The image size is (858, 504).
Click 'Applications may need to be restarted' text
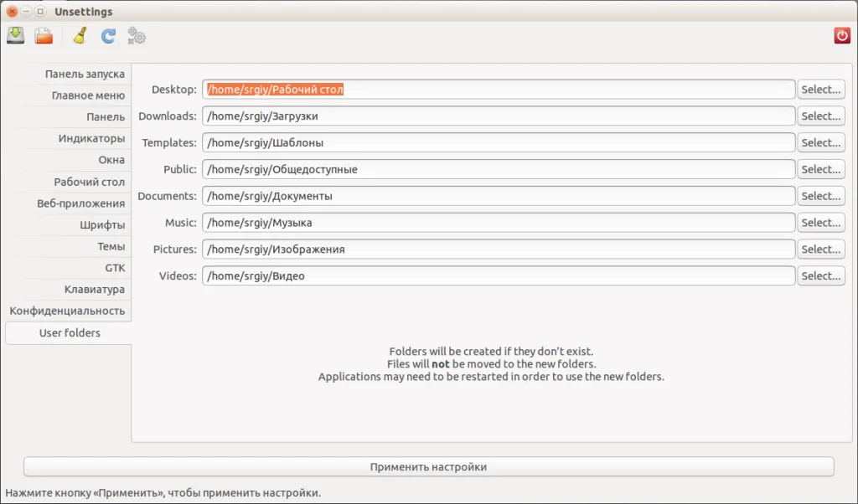pos(491,376)
